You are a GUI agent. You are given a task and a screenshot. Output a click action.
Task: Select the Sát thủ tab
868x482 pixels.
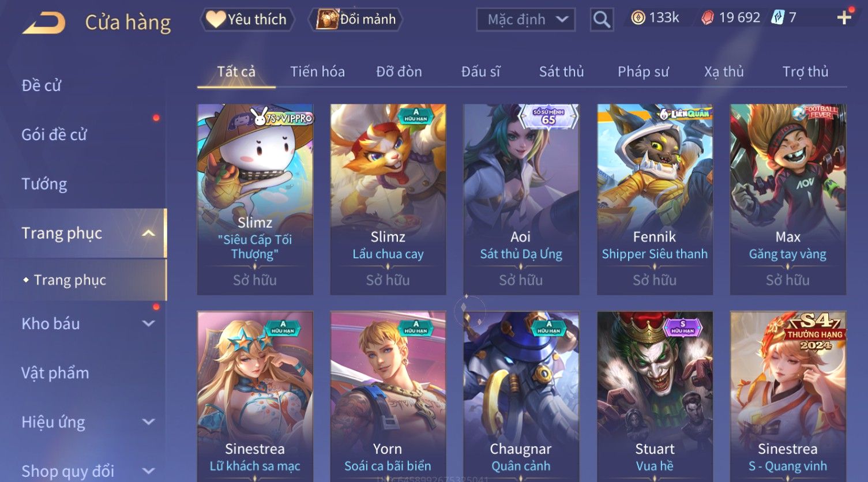[561, 71]
